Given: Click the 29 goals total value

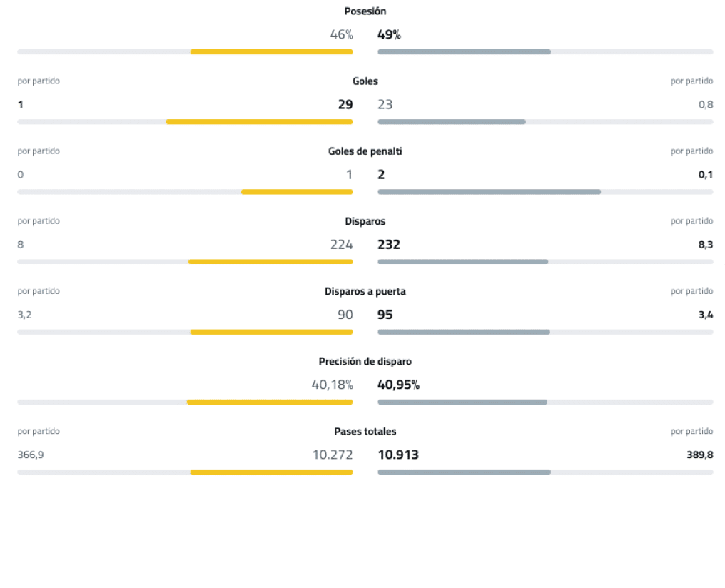Looking at the screenshot, I should click(345, 104).
